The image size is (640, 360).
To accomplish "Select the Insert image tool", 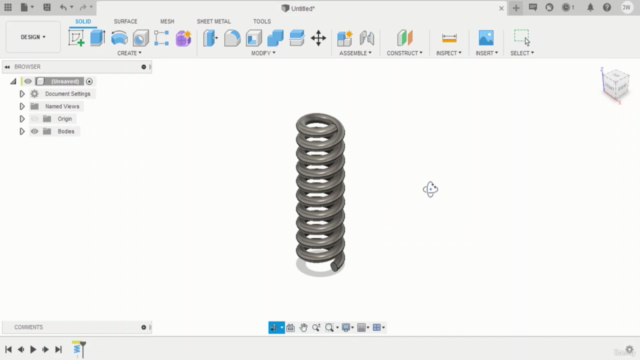I will click(486, 38).
